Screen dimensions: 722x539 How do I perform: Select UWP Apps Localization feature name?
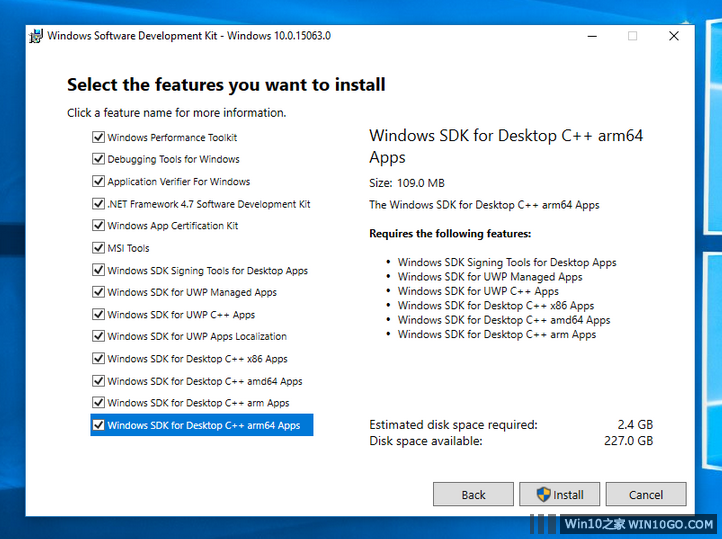(x=197, y=337)
